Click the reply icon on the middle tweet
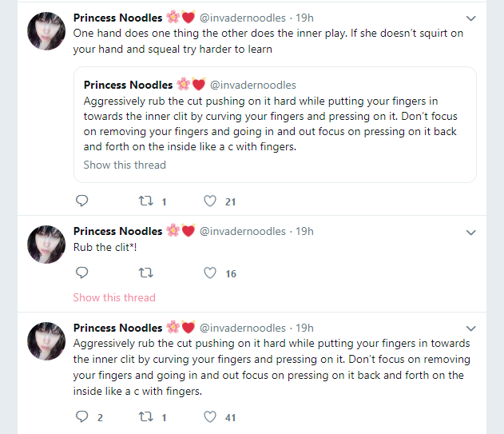504x434 pixels. tap(81, 273)
